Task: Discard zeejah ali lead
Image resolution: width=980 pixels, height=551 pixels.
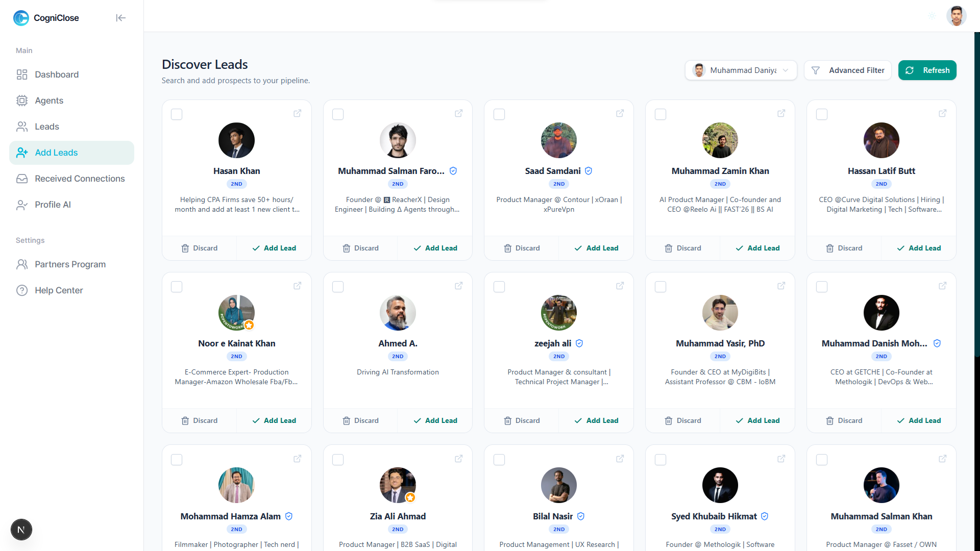Action: (522, 420)
